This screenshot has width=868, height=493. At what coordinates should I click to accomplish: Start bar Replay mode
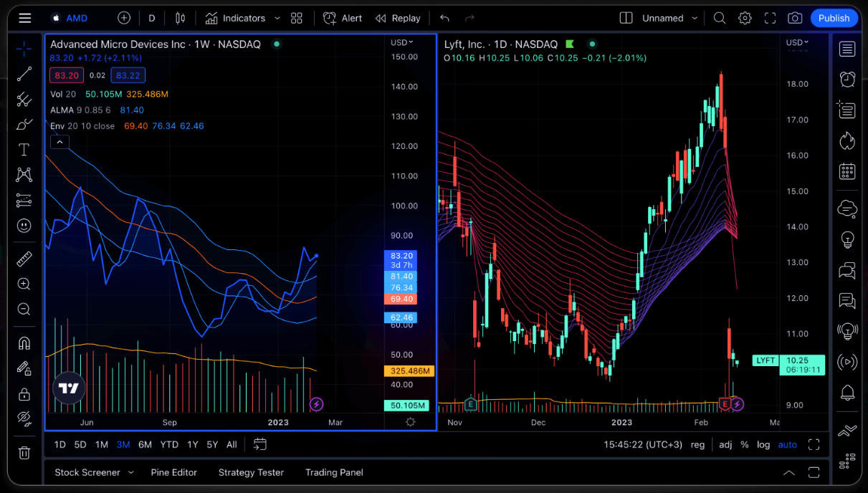pyautogui.click(x=398, y=18)
